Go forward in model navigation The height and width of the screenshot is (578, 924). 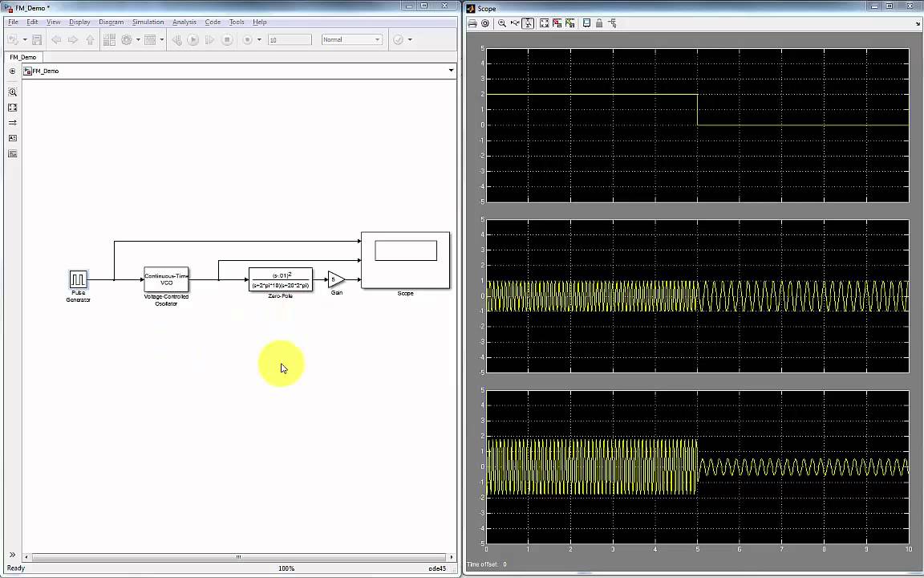[73, 39]
